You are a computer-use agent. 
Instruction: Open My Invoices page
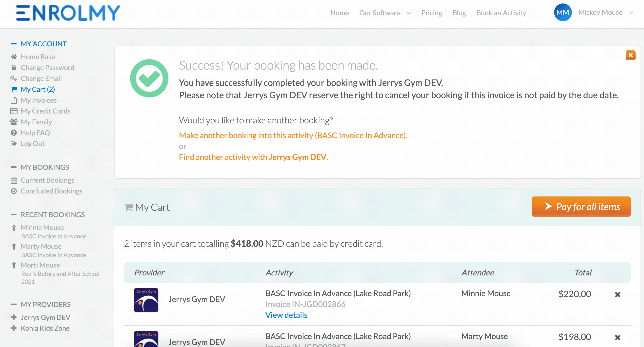tap(39, 100)
